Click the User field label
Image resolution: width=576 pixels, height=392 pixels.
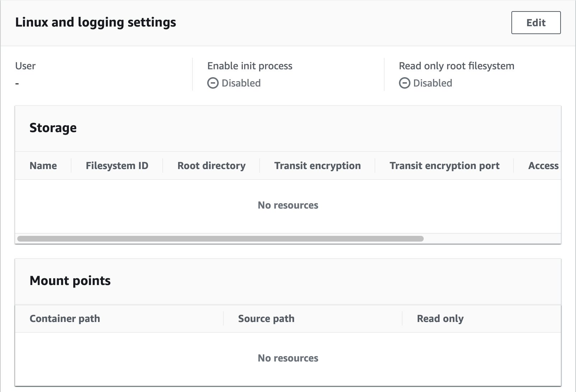pos(25,66)
